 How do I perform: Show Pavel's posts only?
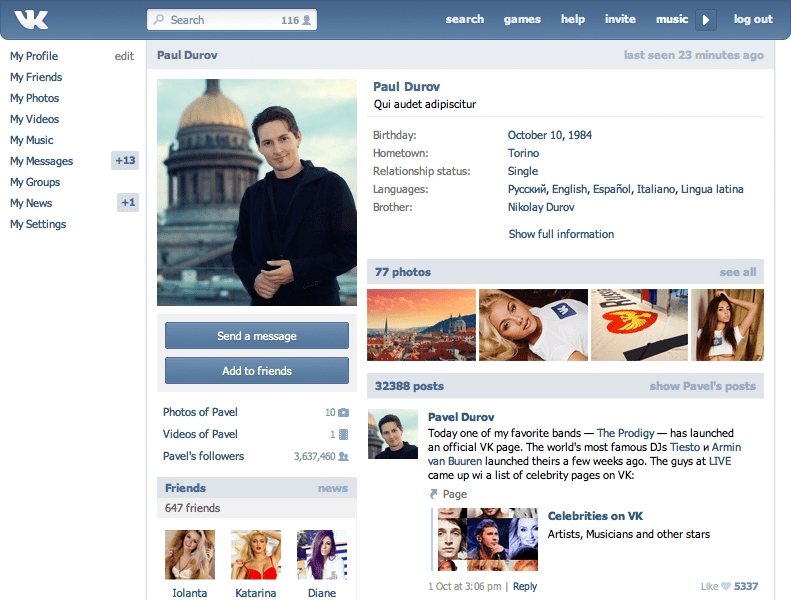(702, 386)
